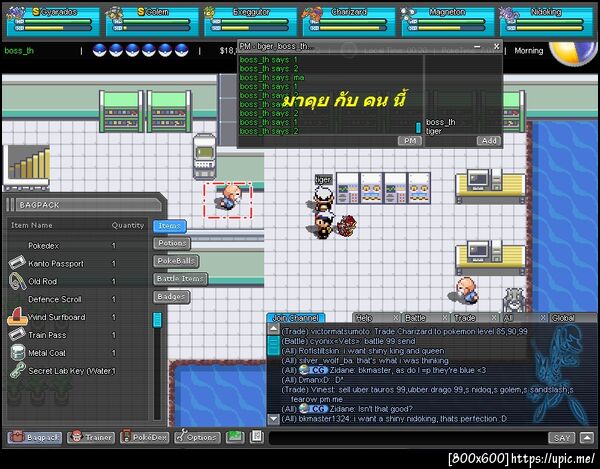Screen dimensions: 600x469
Task: Select Charizard in the party bar
Action: coord(349,21)
